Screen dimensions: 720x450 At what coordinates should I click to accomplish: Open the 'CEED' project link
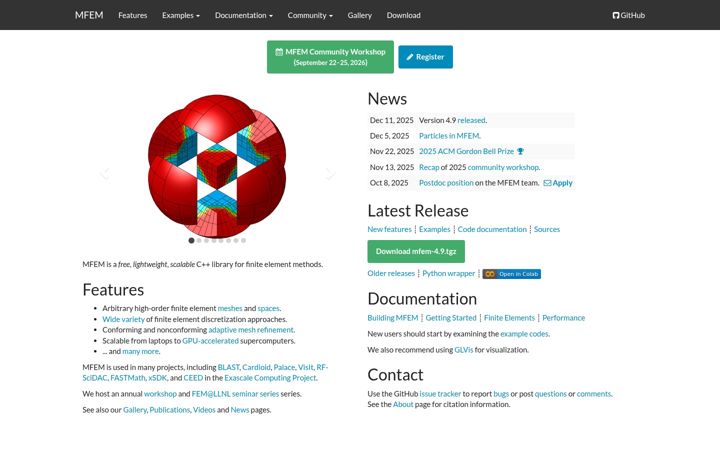tap(193, 378)
